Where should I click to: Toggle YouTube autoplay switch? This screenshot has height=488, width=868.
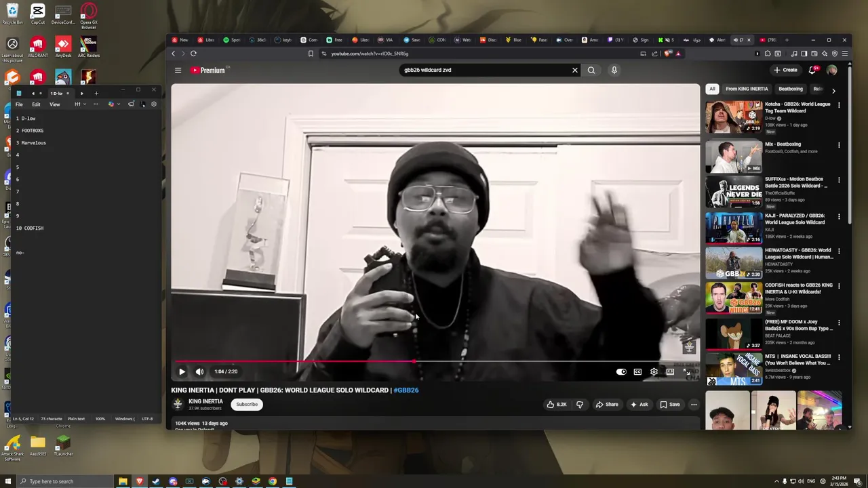(621, 371)
